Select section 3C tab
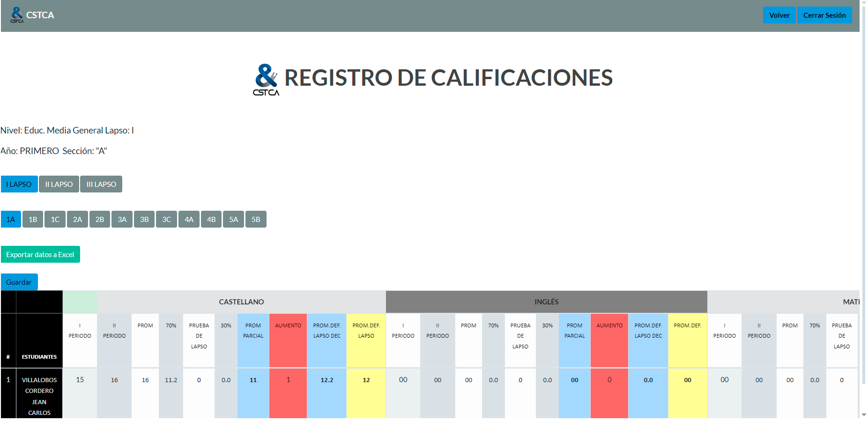The height and width of the screenshot is (421, 868). [x=166, y=220]
